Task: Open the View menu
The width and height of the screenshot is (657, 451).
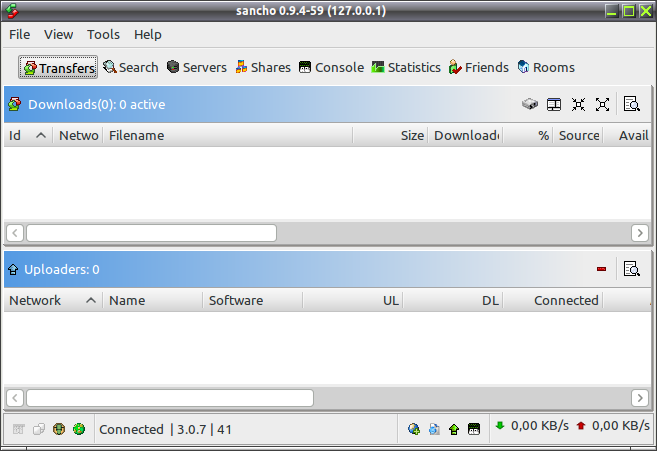Action: coord(59,34)
